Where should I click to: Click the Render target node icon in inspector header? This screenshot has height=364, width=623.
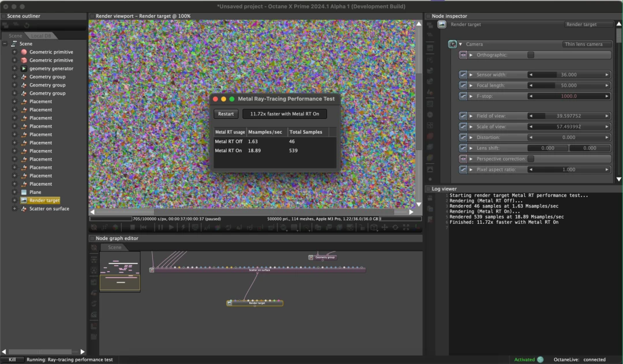coord(442,24)
